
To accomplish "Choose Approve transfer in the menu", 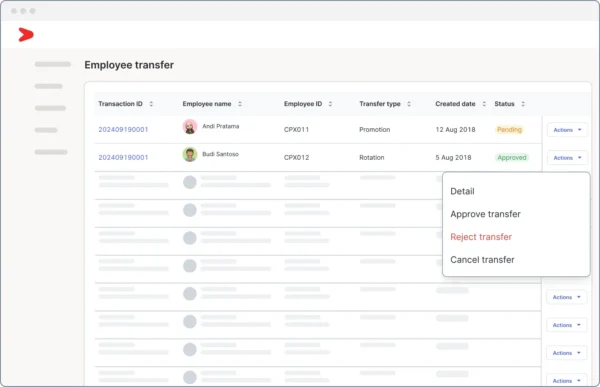I will (x=485, y=214).
